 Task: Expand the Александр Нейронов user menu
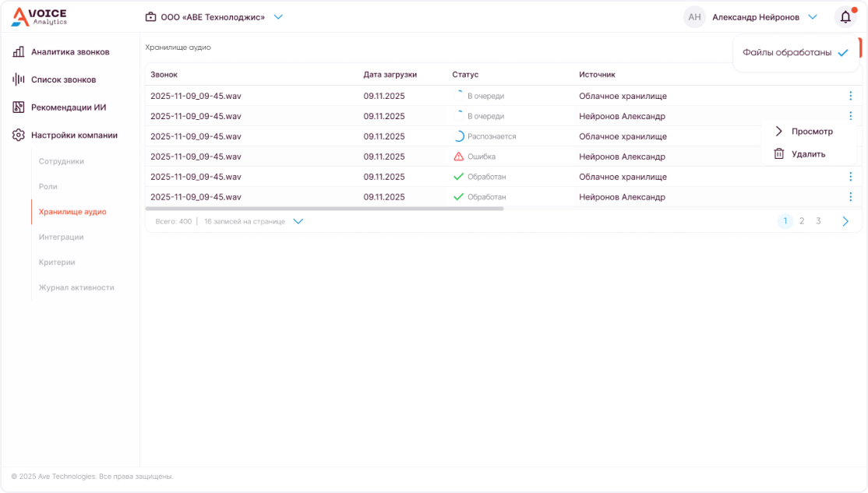pos(813,16)
